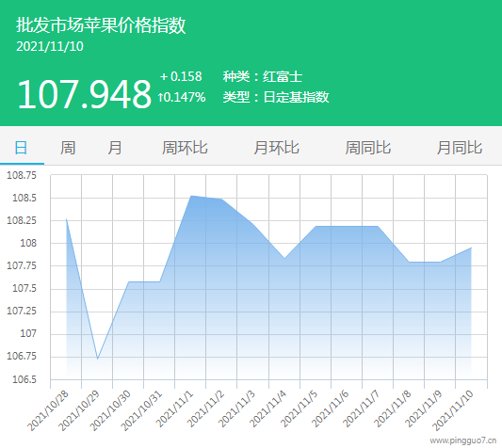502x448 pixels.
Task: Click the chart peak at 2021/11/1
Action: (191, 196)
